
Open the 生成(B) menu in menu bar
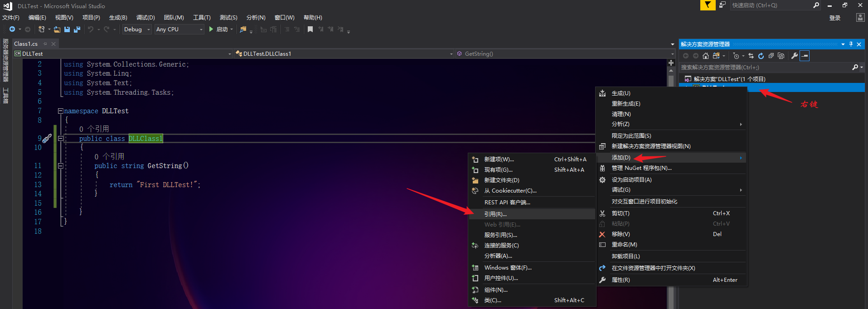[x=118, y=18]
